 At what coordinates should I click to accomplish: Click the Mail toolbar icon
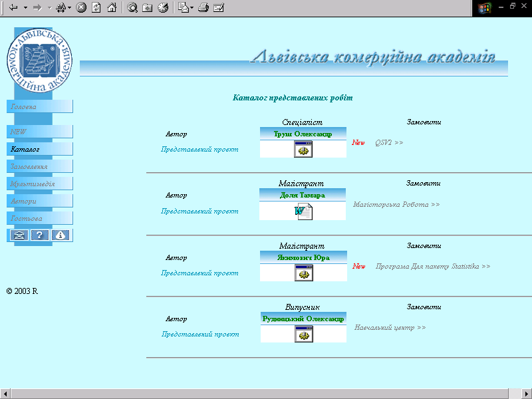tap(184, 7)
